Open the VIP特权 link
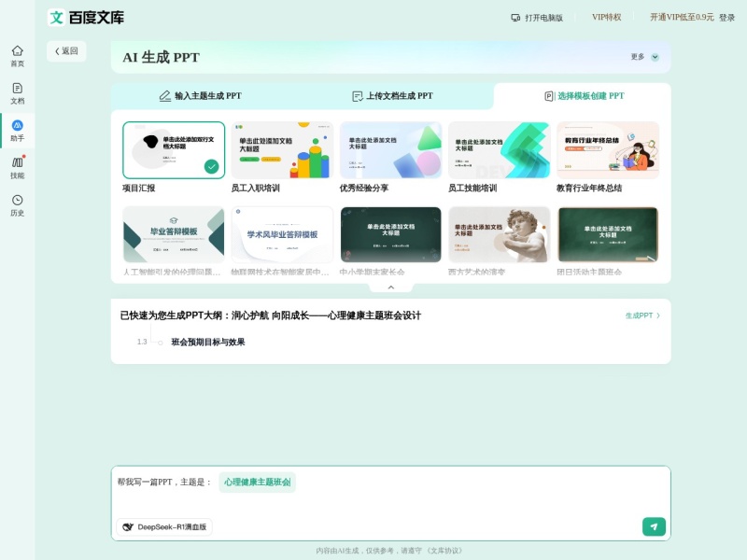The height and width of the screenshot is (560, 747). [x=606, y=17]
